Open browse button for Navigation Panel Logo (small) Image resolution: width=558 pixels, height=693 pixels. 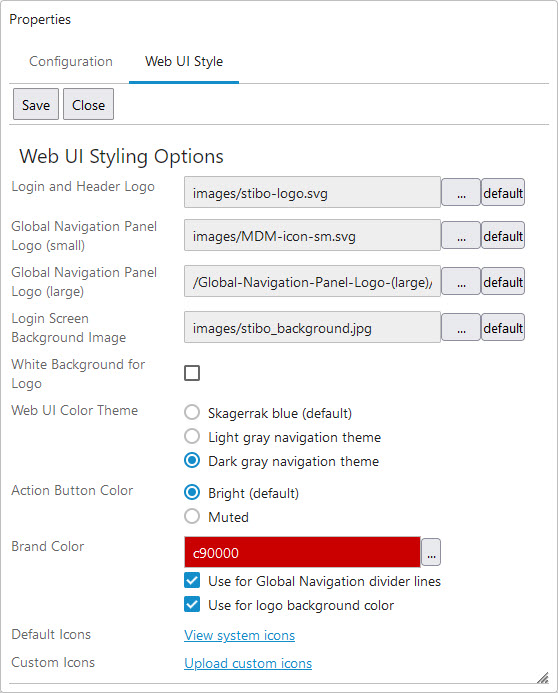(x=461, y=235)
